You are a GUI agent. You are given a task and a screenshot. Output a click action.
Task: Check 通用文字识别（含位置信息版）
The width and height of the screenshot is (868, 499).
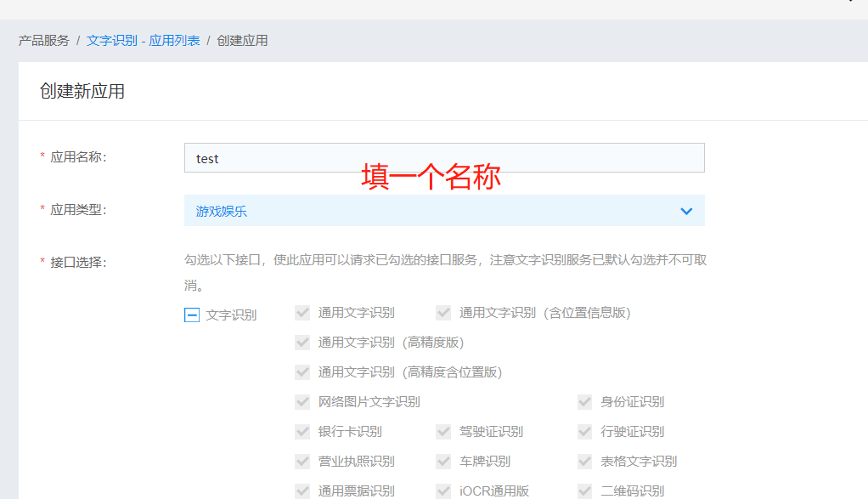click(442, 313)
